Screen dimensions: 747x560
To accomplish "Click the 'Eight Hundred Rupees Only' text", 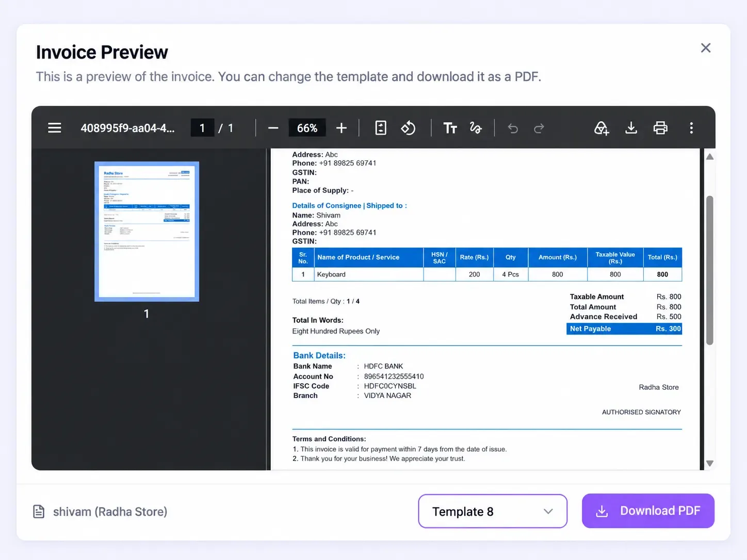I will tap(336, 331).
